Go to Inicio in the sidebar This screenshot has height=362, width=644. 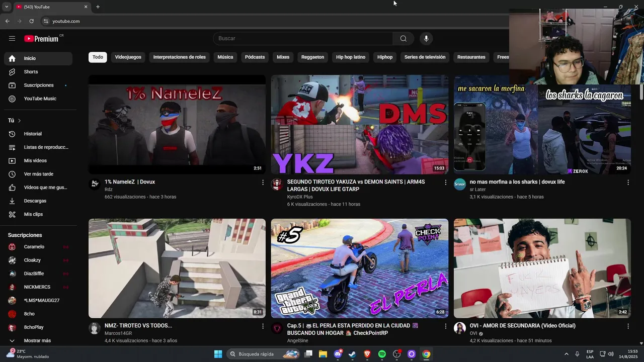coord(38,58)
